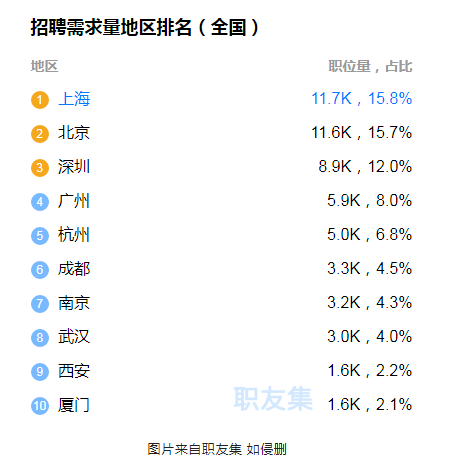Click the blue rank 6 badge
Viewport: 452px width, 461px height.
tap(40, 270)
